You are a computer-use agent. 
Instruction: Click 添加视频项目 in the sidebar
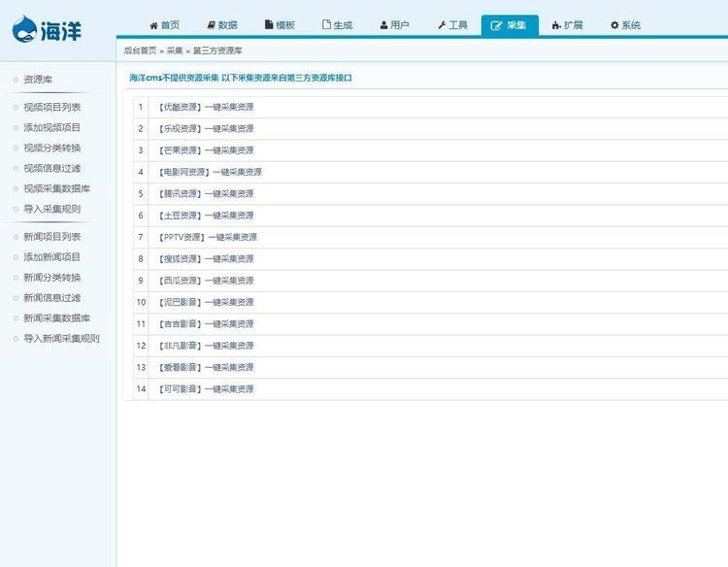click(52, 128)
